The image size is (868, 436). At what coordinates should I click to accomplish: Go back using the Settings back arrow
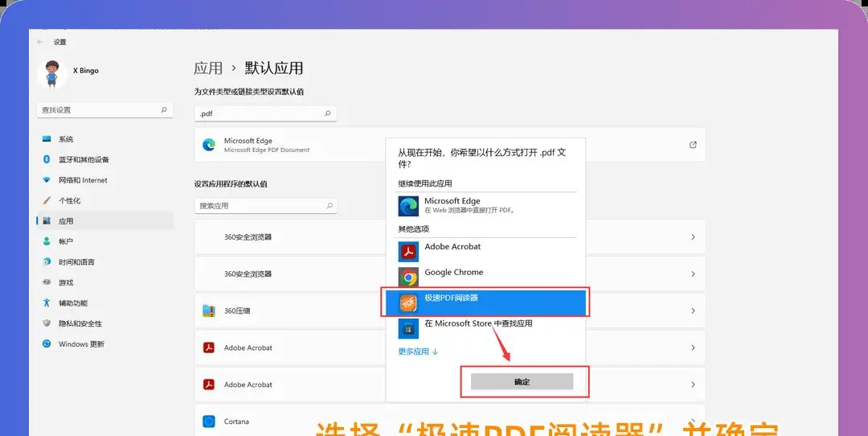[x=40, y=42]
